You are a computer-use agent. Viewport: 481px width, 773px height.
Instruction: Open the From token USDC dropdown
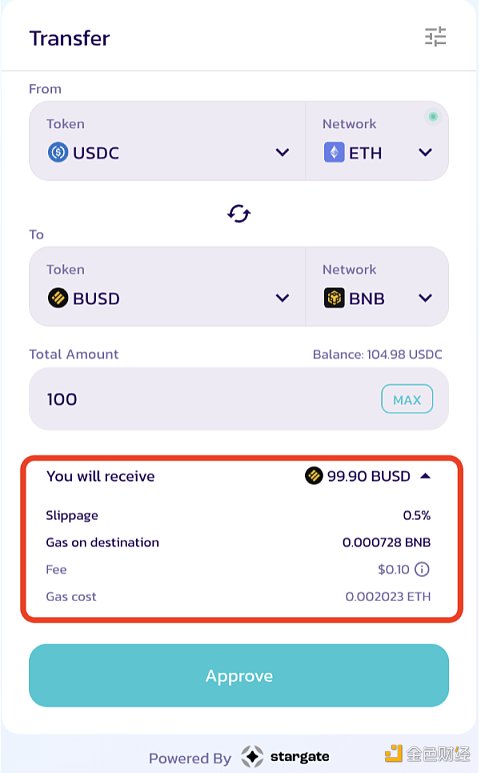point(167,141)
